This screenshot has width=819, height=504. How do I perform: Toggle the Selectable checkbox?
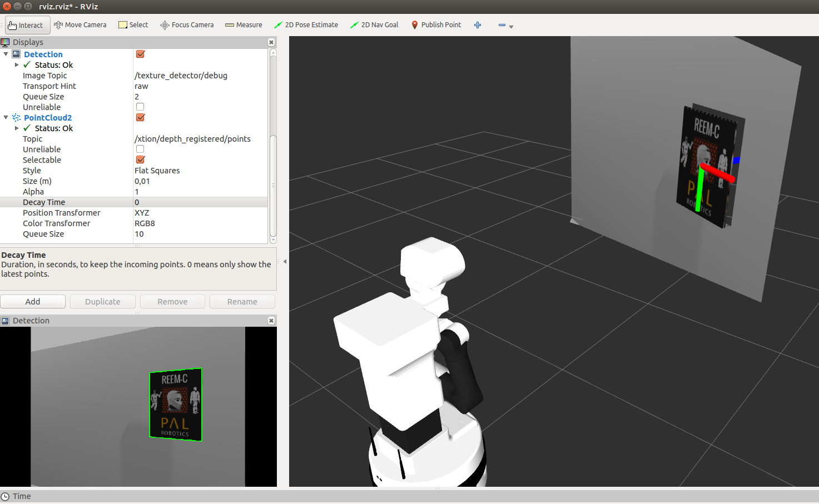[140, 159]
